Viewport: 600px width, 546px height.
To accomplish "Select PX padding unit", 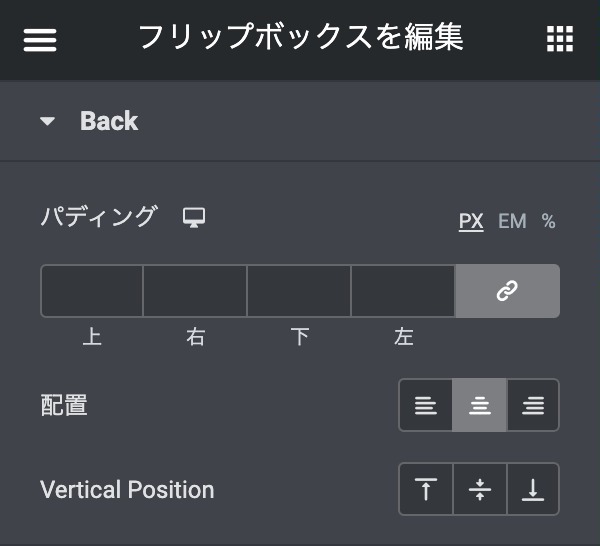I will point(471,221).
